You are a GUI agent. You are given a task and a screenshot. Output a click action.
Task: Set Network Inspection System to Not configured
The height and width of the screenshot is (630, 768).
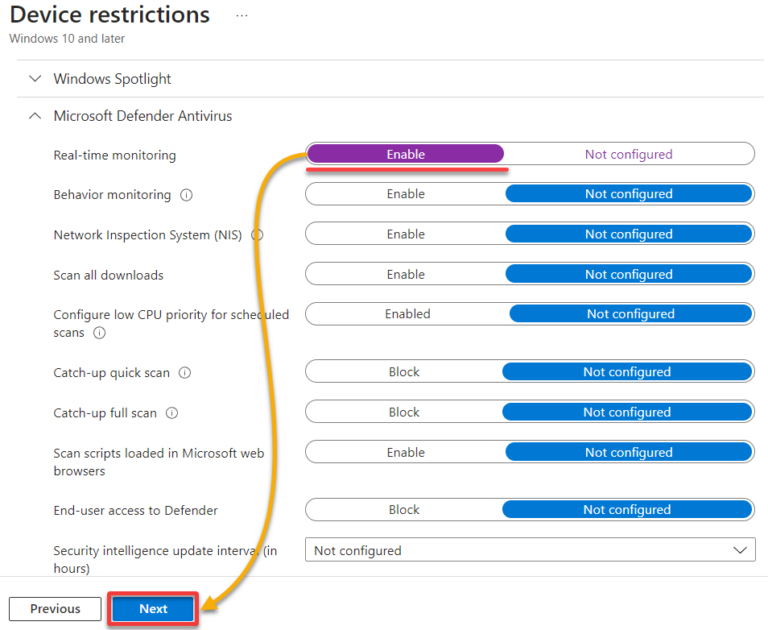coord(629,234)
